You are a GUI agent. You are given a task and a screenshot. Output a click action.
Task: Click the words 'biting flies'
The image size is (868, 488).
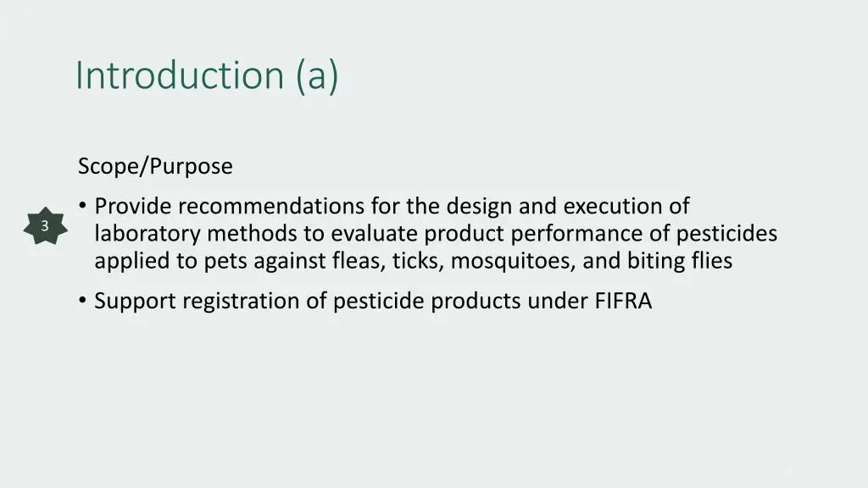point(680,261)
